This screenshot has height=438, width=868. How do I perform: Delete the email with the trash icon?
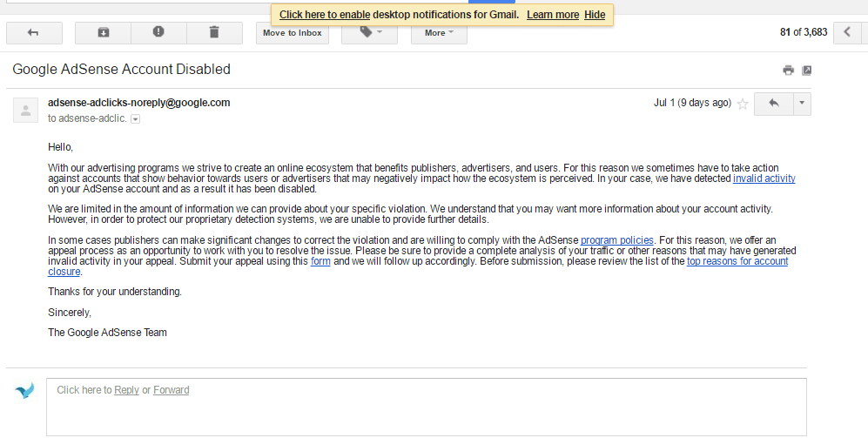[214, 33]
